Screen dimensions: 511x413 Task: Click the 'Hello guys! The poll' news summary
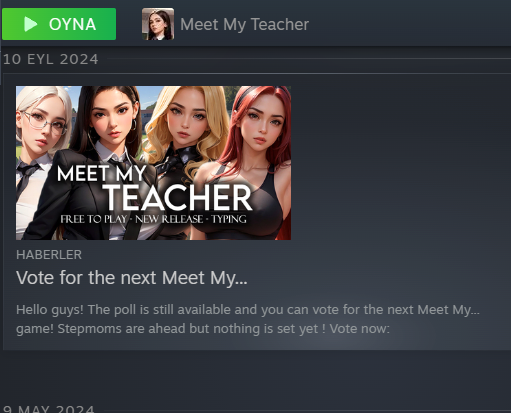248,319
